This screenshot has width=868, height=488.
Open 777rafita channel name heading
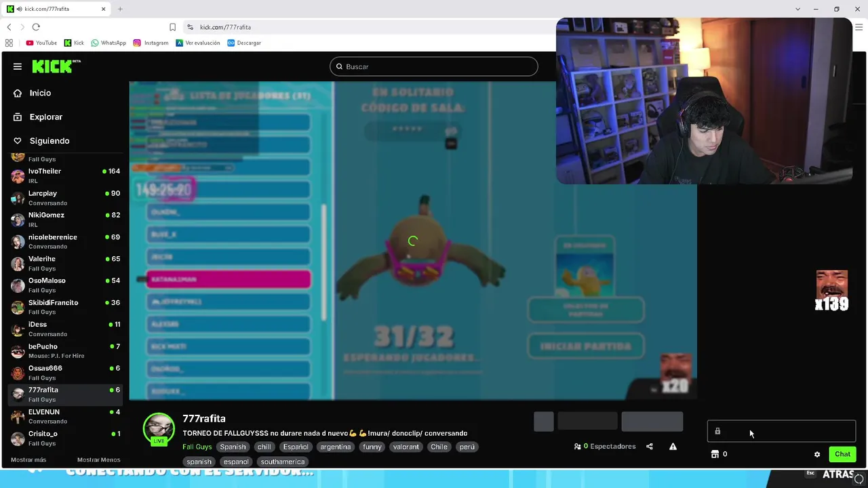(x=204, y=419)
